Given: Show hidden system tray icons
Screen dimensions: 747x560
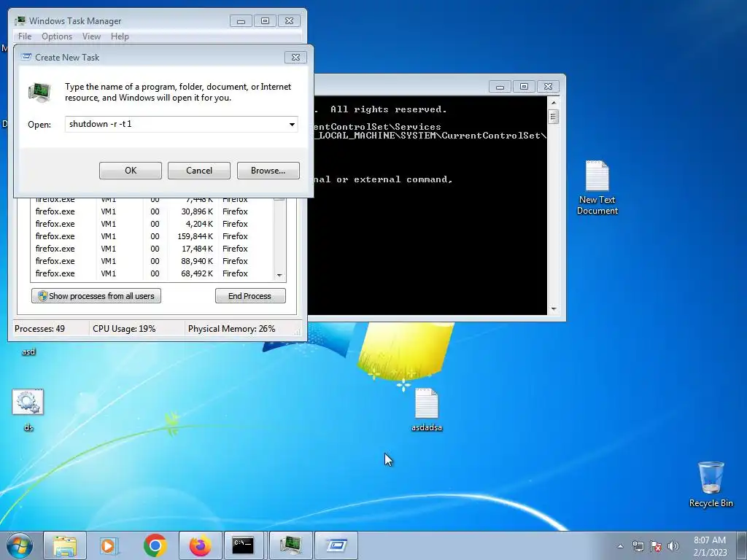Looking at the screenshot, I should point(620,546).
